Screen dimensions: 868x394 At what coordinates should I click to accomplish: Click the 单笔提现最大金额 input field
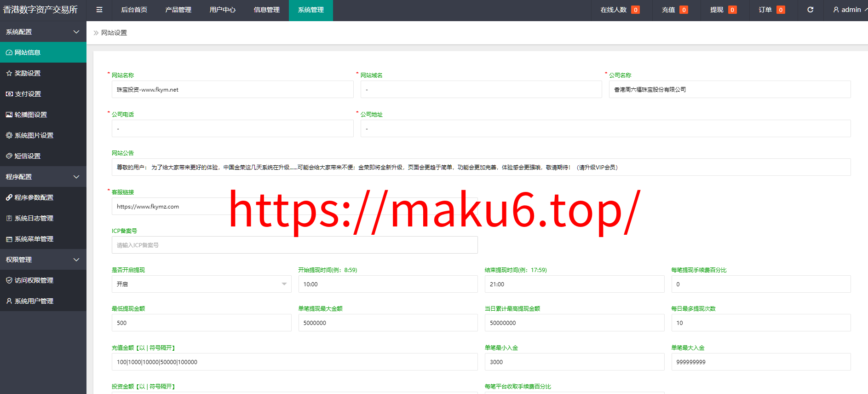click(x=388, y=323)
